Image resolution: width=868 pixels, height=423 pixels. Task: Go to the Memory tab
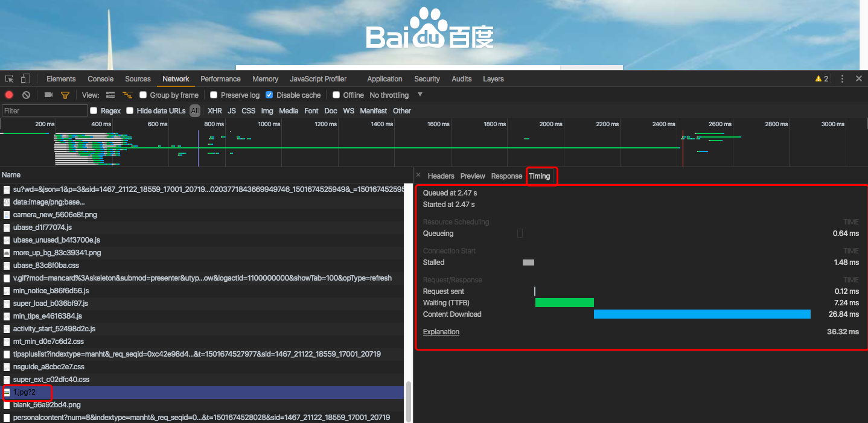point(265,79)
